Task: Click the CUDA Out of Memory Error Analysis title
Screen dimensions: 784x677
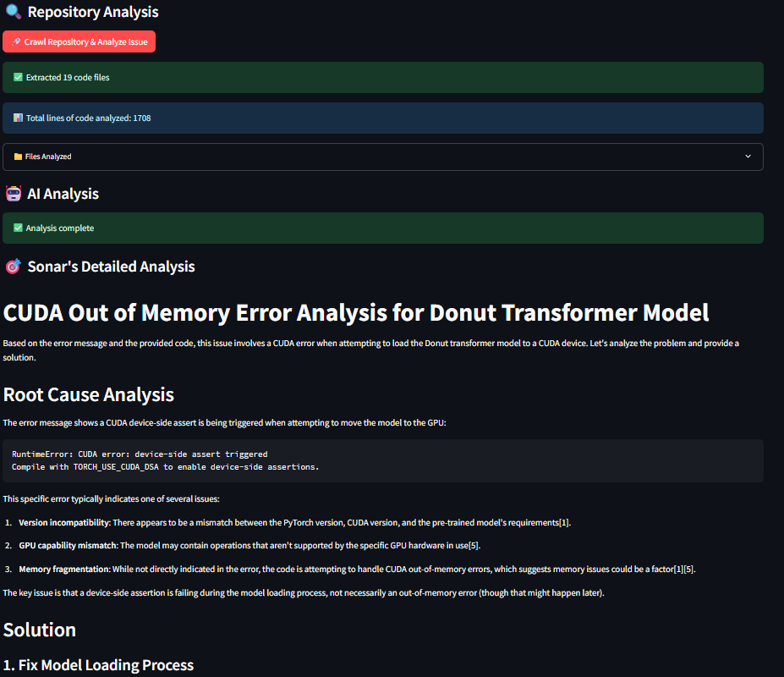Action: (356, 313)
